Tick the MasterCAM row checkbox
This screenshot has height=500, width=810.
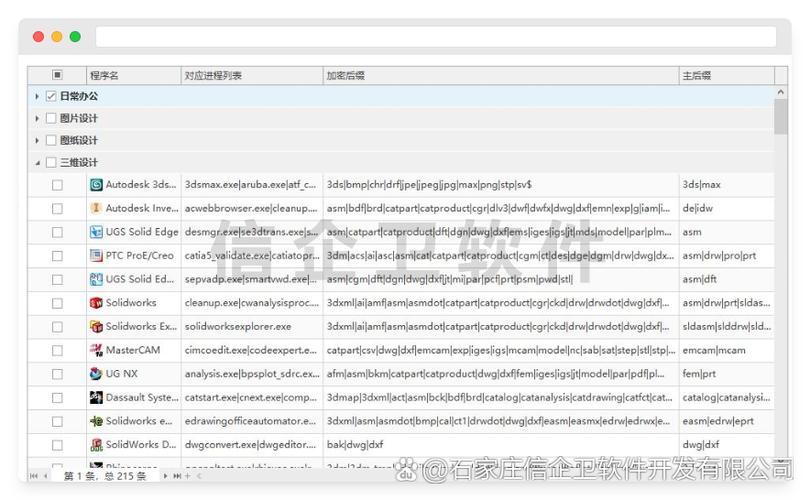pos(57,351)
